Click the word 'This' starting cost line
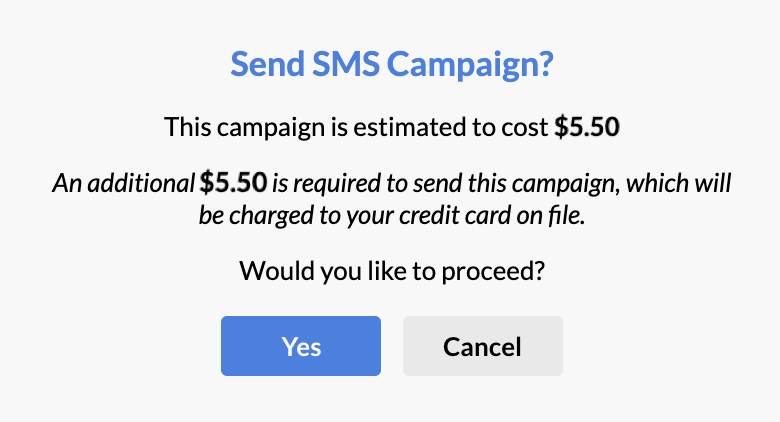780x422 pixels. [x=188, y=126]
